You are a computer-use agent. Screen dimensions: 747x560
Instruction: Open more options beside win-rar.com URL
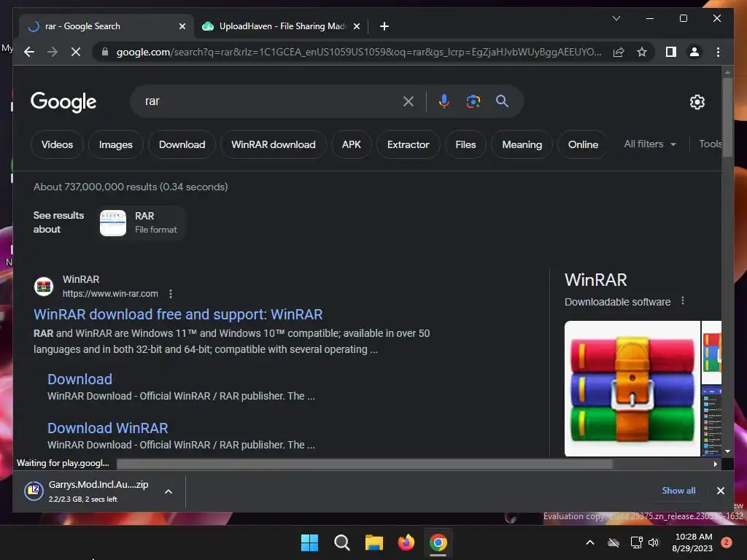(x=171, y=294)
